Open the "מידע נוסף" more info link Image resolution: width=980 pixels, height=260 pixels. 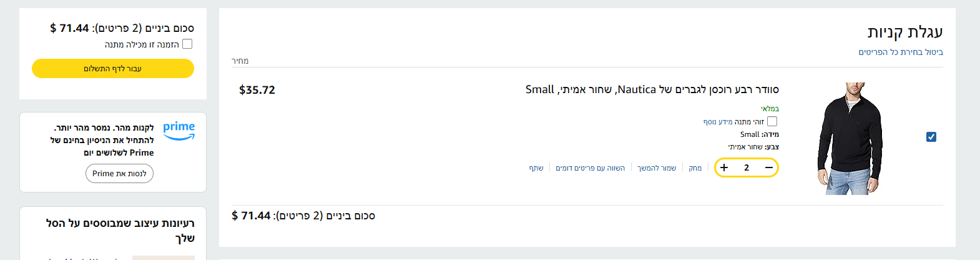[718, 122]
